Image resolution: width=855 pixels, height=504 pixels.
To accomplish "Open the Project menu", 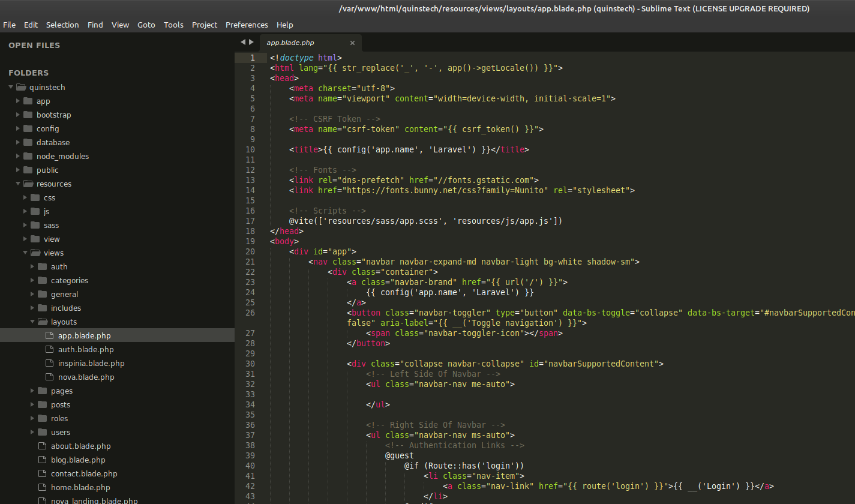I will point(205,25).
